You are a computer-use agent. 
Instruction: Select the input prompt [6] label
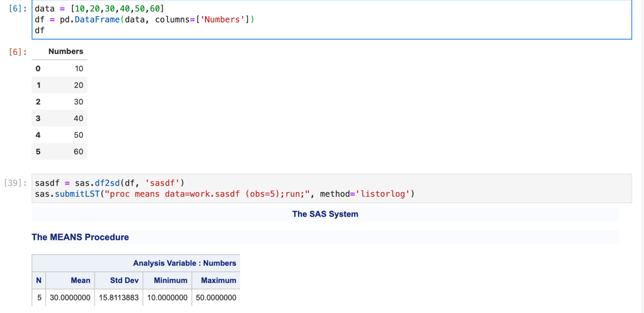(18, 9)
